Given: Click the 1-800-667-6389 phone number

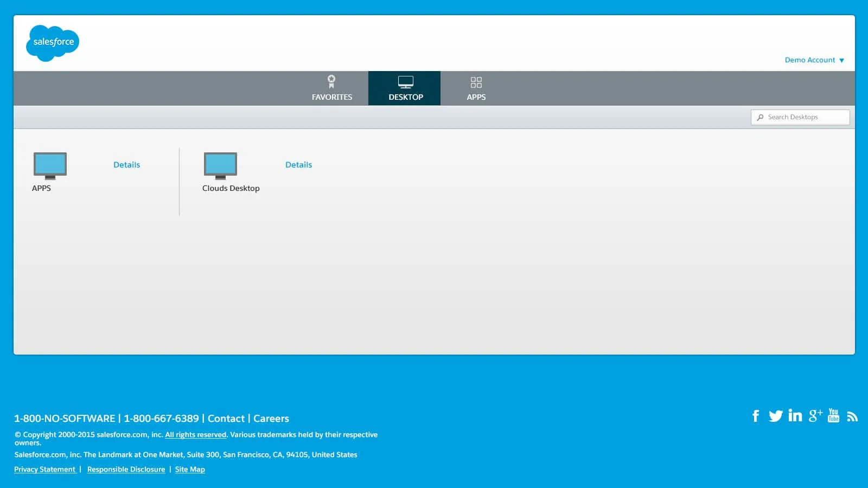Looking at the screenshot, I should tap(162, 419).
